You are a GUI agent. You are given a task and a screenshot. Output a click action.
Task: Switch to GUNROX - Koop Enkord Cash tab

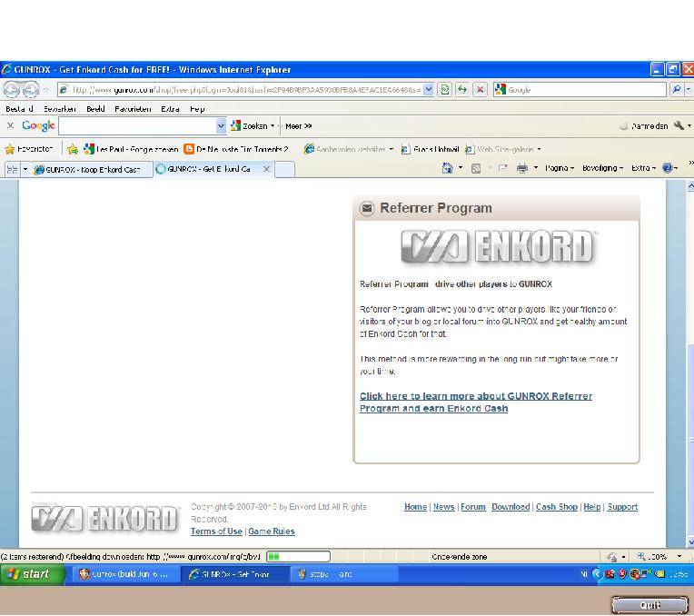click(91, 169)
